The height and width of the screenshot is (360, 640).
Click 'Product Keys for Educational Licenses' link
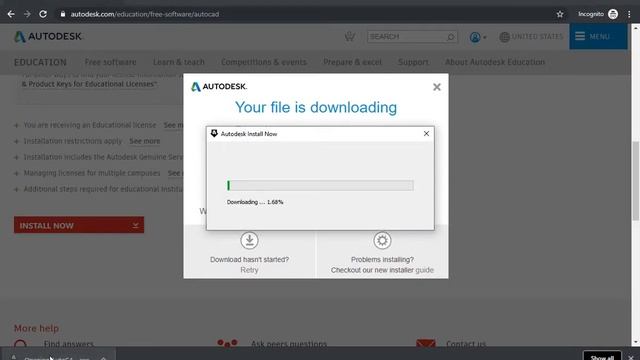click(89, 84)
